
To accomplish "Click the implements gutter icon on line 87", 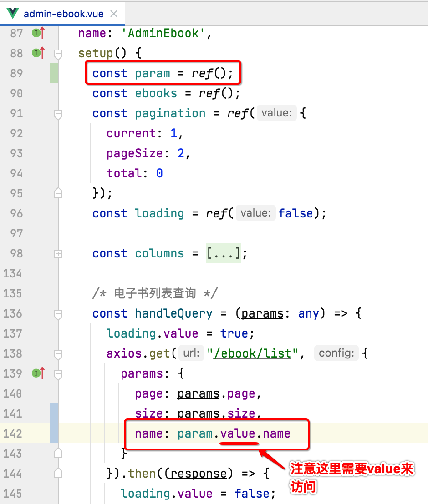I will point(38,33).
